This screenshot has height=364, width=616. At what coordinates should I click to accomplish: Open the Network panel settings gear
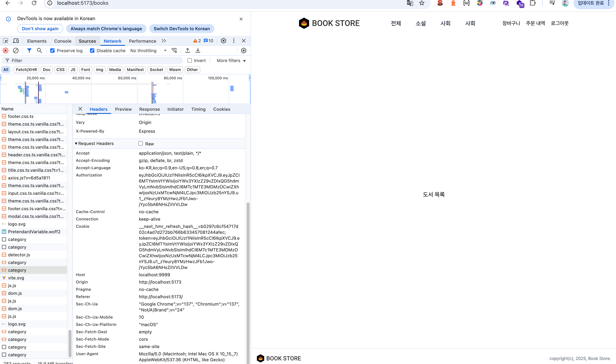tap(244, 51)
